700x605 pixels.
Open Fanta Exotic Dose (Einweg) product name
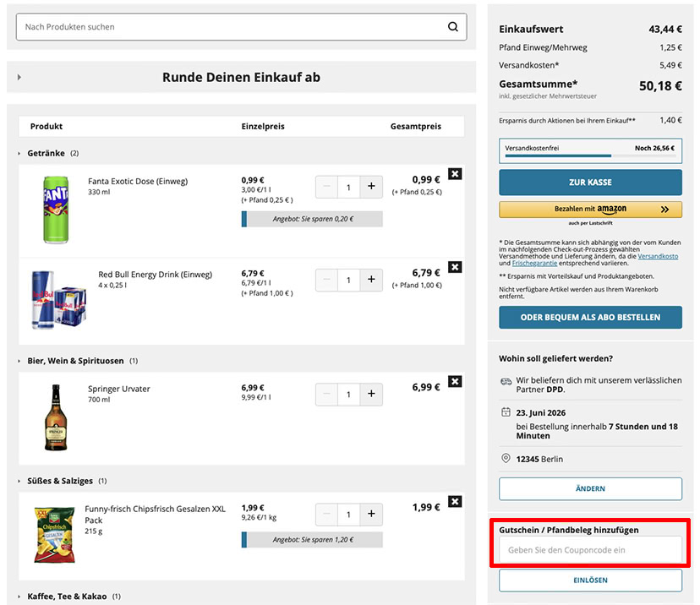click(x=138, y=182)
